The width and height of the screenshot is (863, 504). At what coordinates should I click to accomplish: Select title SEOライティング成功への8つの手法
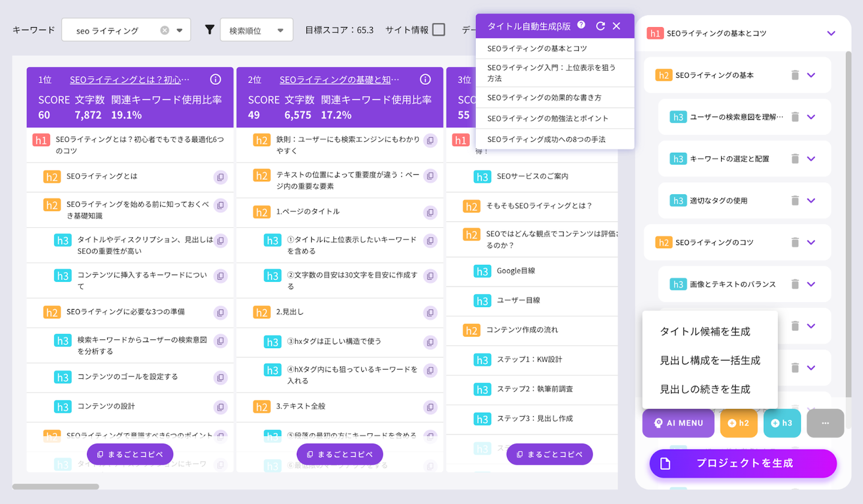point(555,139)
